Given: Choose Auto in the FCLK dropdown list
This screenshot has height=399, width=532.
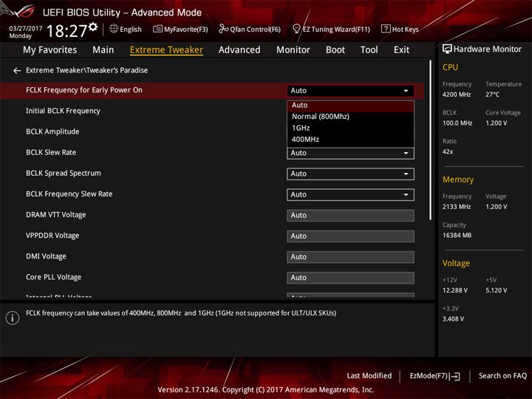Looking at the screenshot, I should coord(350,106).
